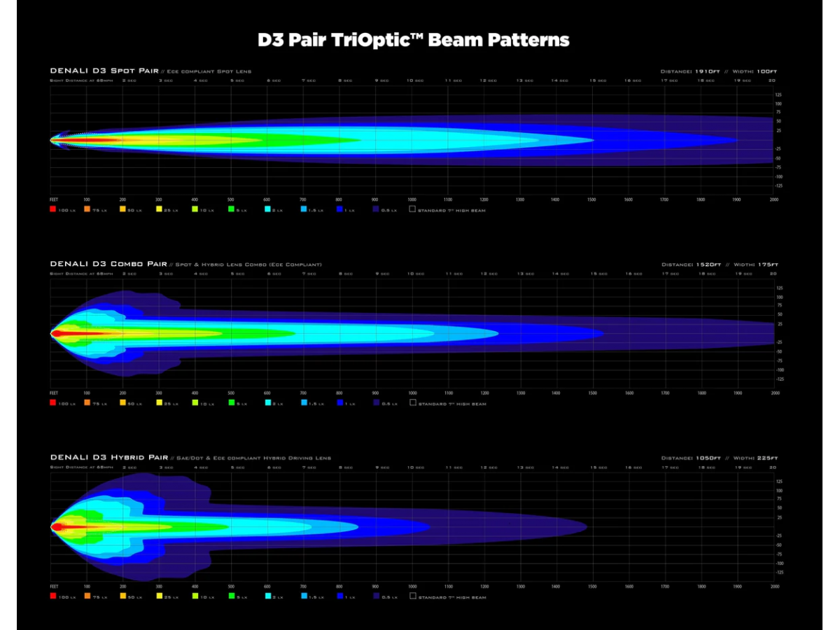Click the blue 1 lx swatch in Hybrid Pair legend
The height and width of the screenshot is (630, 840).
(x=339, y=596)
